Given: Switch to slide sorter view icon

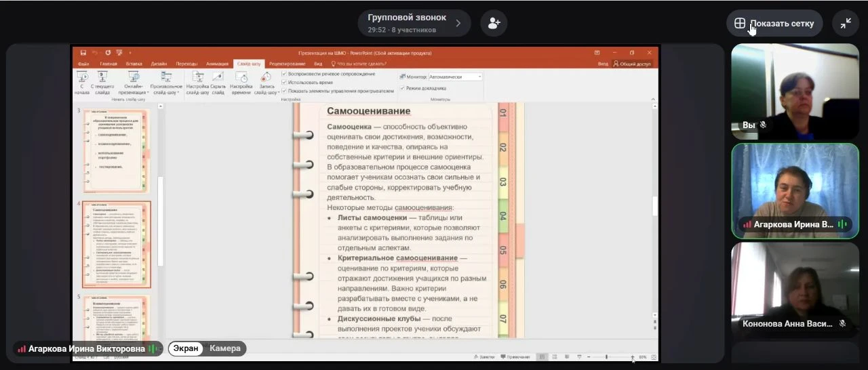Looking at the screenshot, I should [554, 357].
